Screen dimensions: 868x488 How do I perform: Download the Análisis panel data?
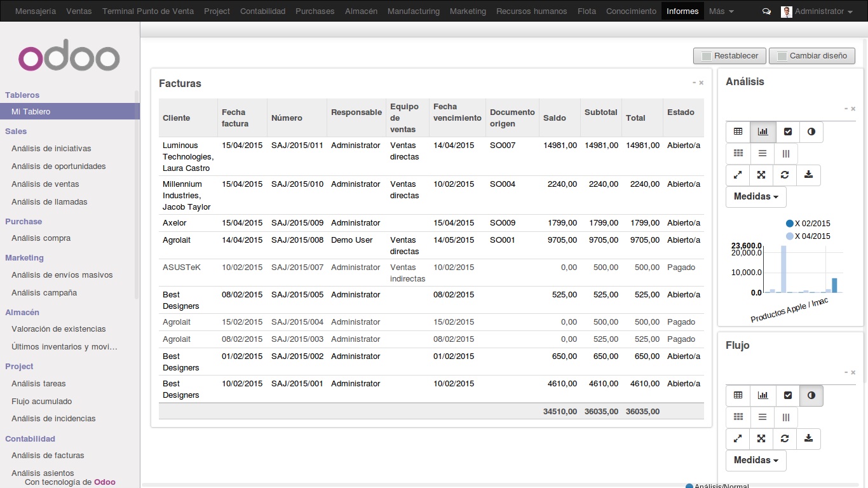point(809,175)
